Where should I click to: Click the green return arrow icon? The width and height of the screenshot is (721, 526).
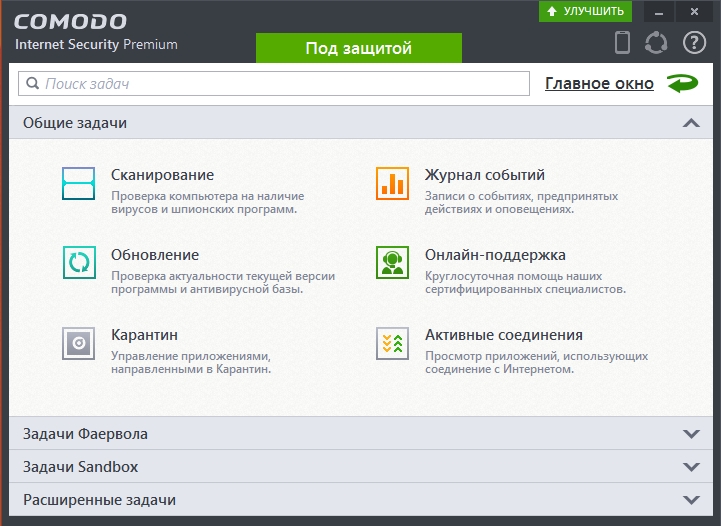(683, 83)
